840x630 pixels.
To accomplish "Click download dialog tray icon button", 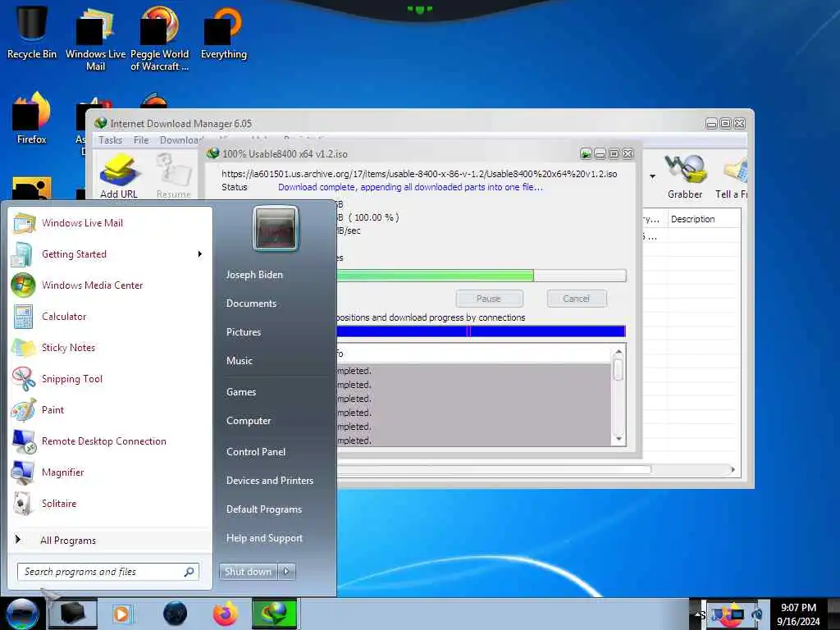I will click(x=586, y=154).
